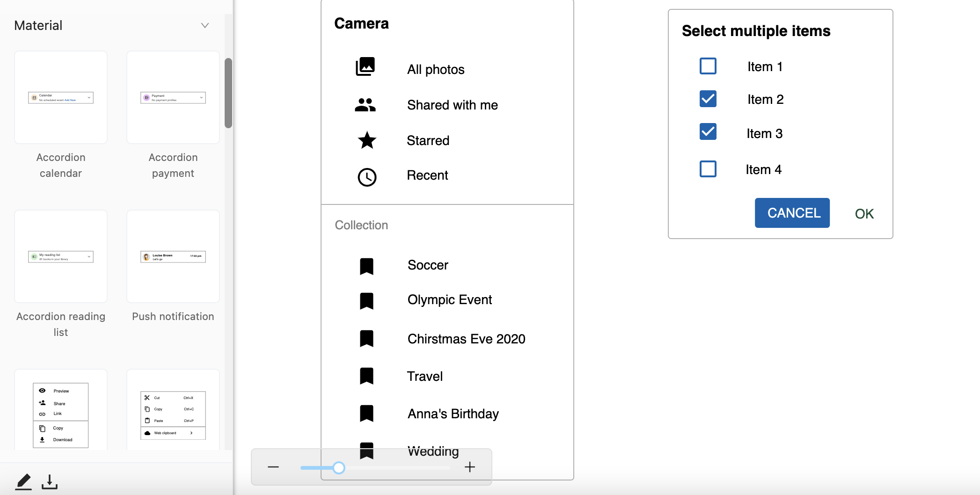
Task: Collapse the Material section chevron
Action: point(205,25)
